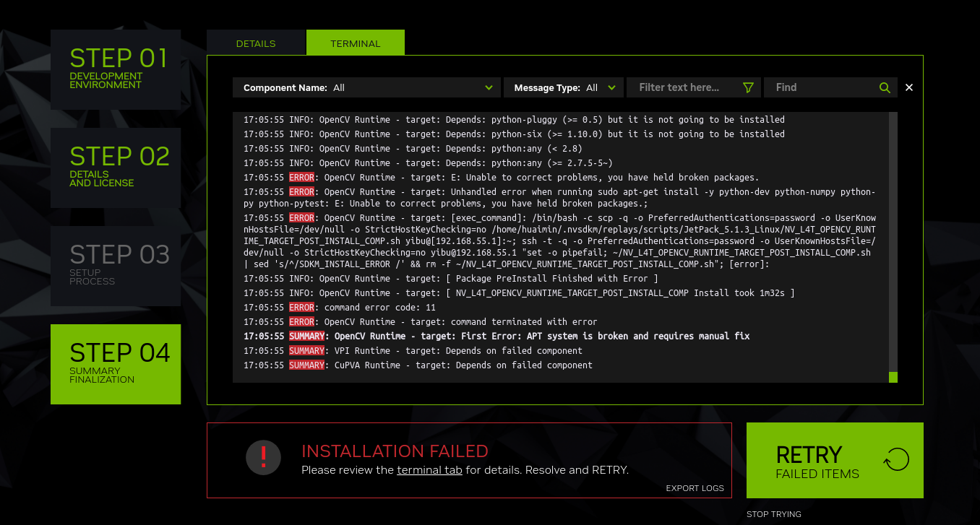980x525 pixels.
Task: Select Step 04 Summary Finalization
Action: pos(116,364)
